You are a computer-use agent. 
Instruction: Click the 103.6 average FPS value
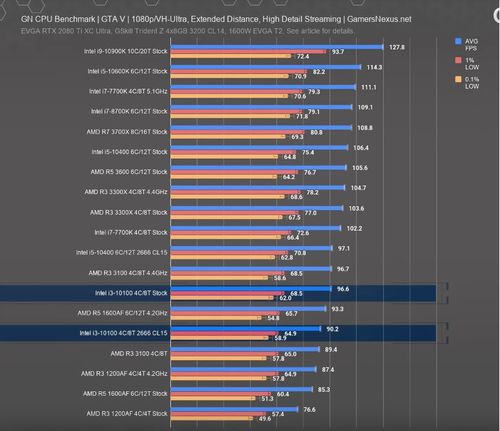(356, 209)
